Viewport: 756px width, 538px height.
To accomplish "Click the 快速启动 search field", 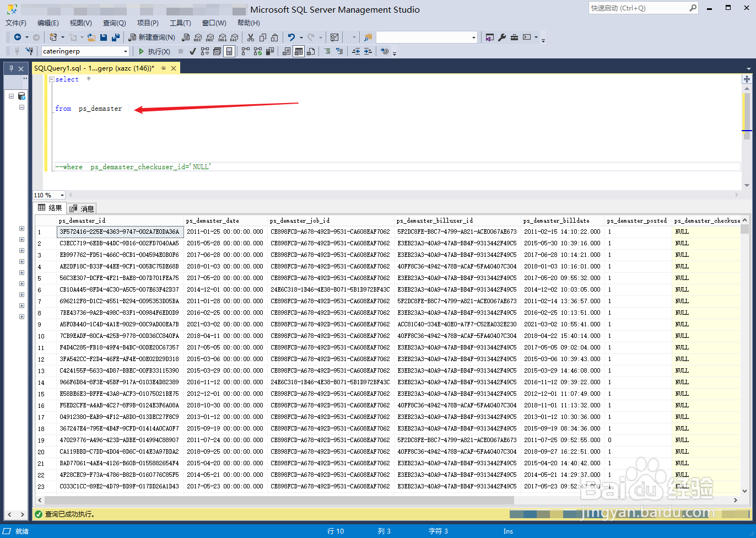I will pyautogui.click(x=638, y=8).
